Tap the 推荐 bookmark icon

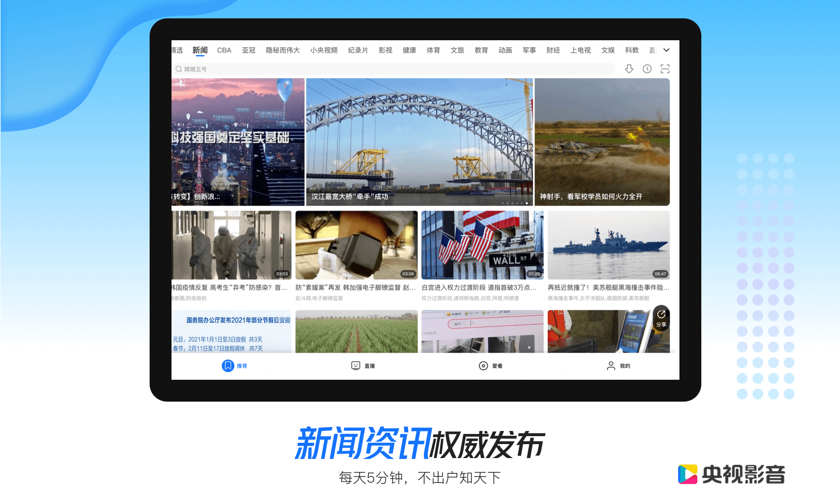coord(227,366)
